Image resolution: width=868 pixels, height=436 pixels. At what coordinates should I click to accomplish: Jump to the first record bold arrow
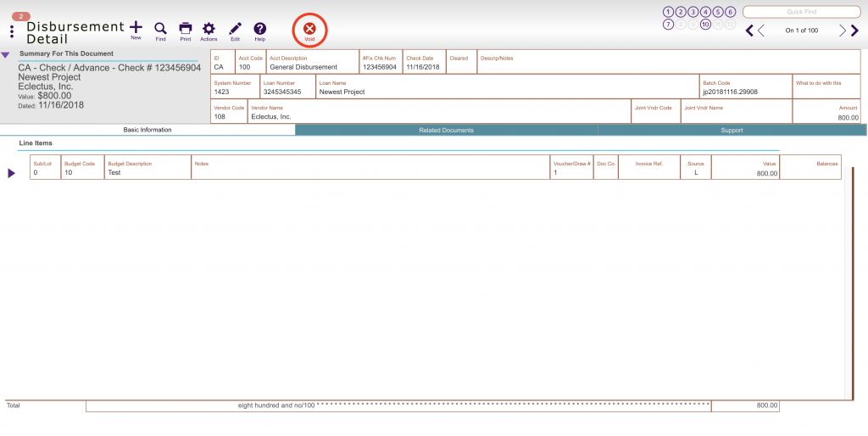click(749, 31)
